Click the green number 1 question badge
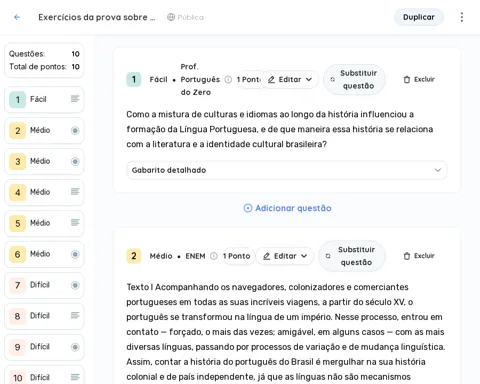This screenshot has height=384, width=480. (x=134, y=79)
